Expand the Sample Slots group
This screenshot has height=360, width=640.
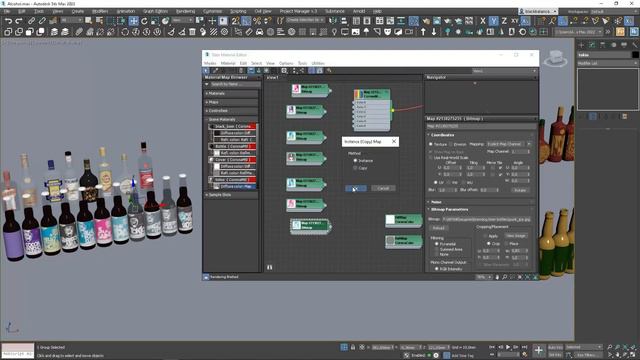point(231,195)
